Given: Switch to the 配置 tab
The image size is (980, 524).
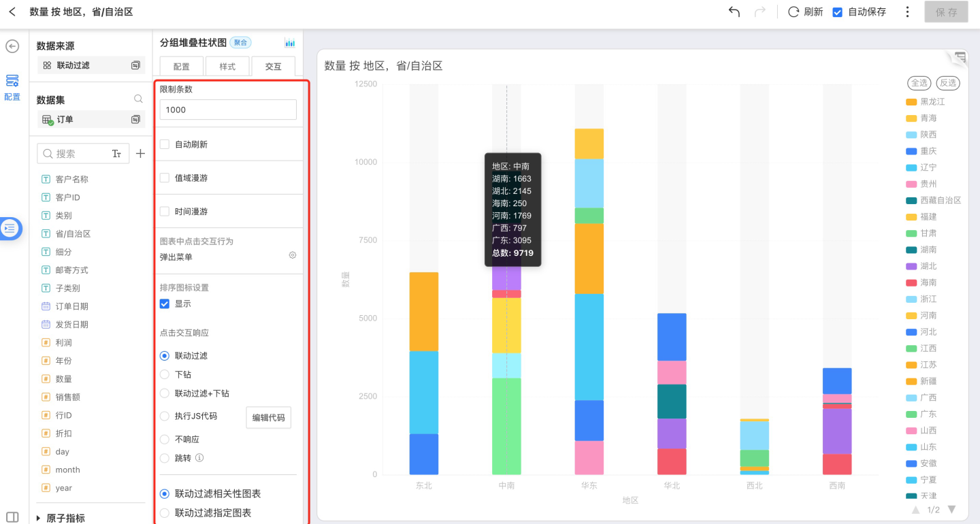Looking at the screenshot, I should click(182, 67).
